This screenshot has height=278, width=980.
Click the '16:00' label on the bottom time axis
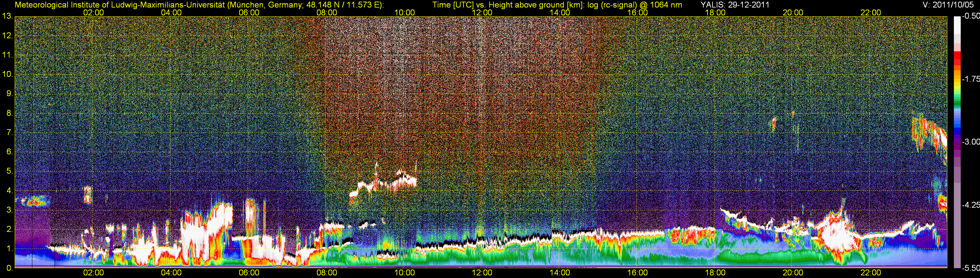[638, 273]
